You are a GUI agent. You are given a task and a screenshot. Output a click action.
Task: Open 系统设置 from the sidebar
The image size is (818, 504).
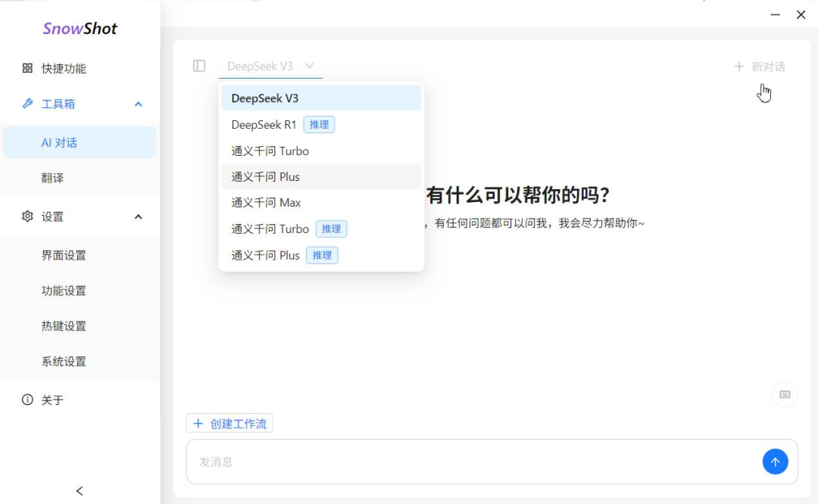(x=64, y=361)
